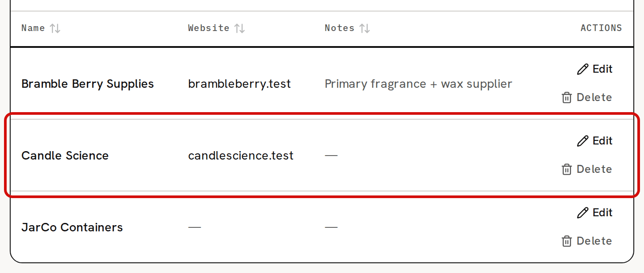
Task: Open brambleberry.test website link
Action: pos(240,84)
